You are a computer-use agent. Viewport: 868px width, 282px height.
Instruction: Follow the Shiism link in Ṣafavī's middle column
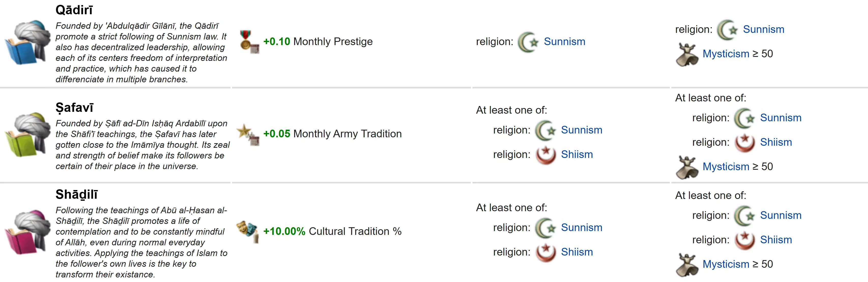576,154
